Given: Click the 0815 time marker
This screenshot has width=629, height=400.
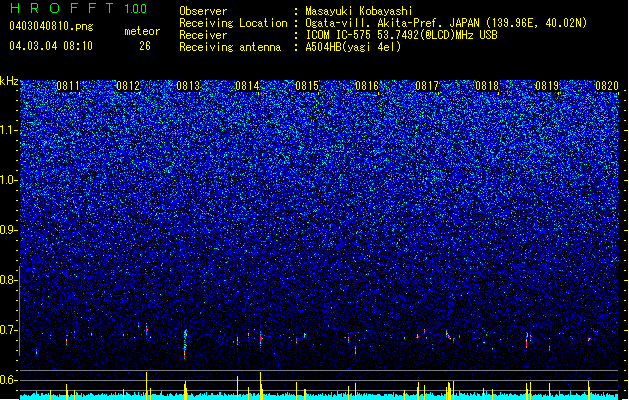Looking at the screenshot, I should [x=307, y=86].
